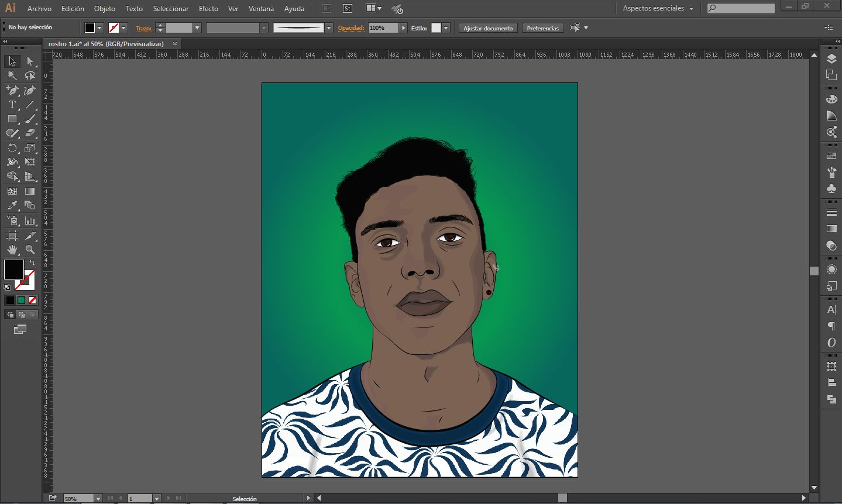This screenshot has width=842, height=504.
Task: Select the Slice tool
Action: (x=30, y=236)
